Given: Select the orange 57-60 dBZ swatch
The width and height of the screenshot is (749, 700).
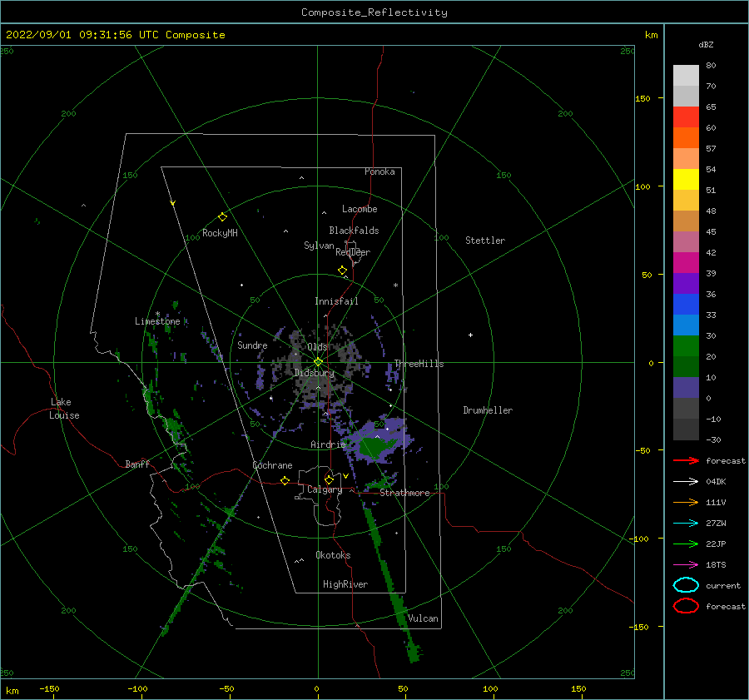Looking at the screenshot, I should [x=686, y=137].
